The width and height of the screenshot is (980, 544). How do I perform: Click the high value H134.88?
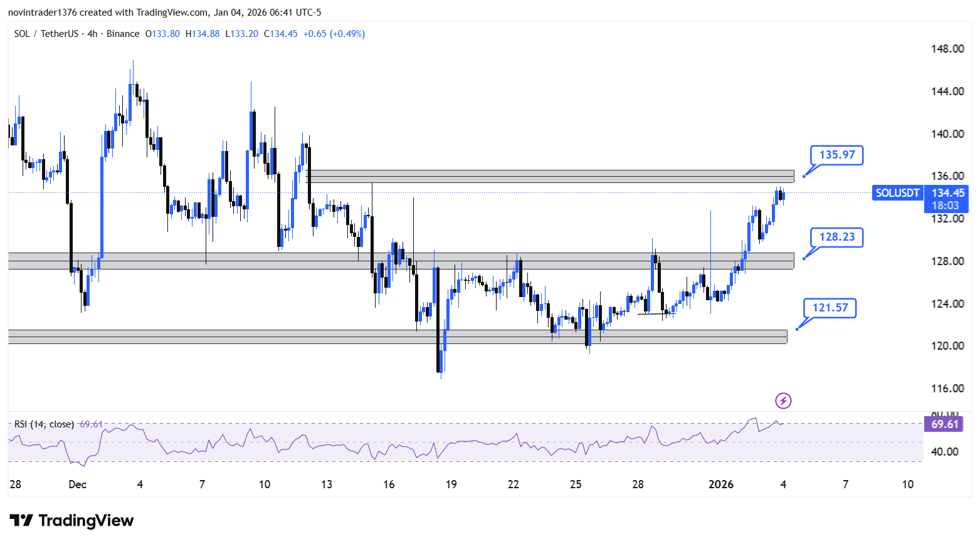click(203, 34)
